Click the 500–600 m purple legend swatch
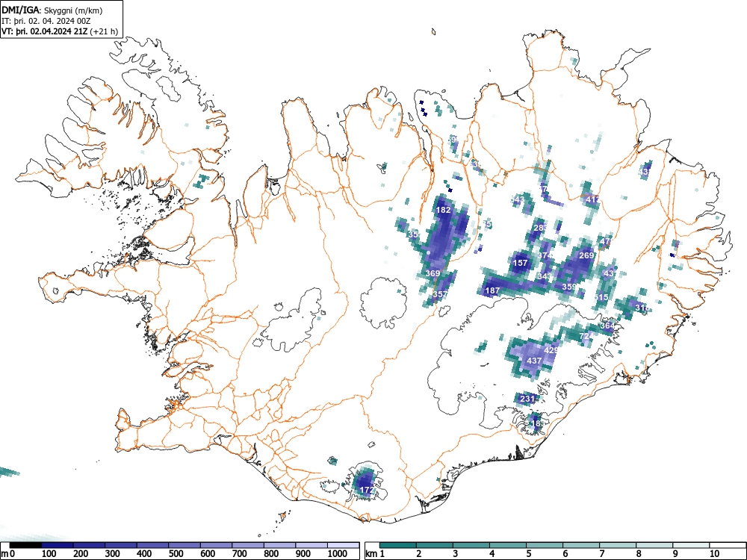This screenshot has height=560, width=747. (185, 545)
